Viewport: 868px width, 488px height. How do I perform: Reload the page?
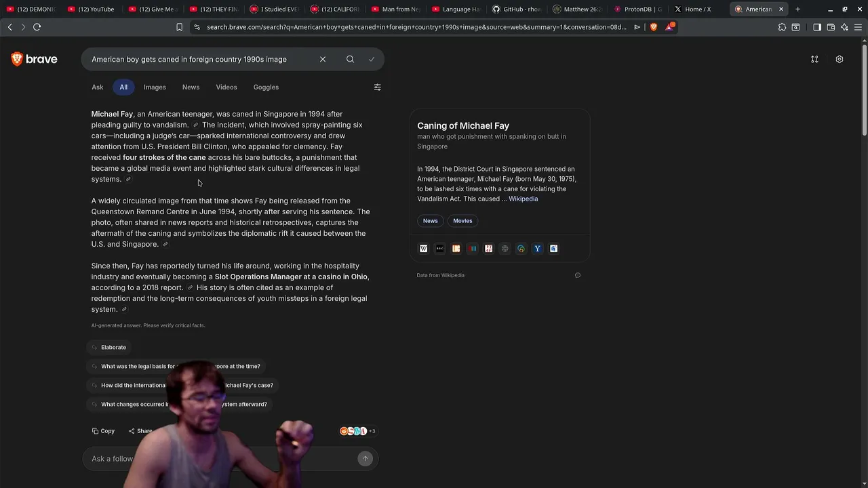pyautogui.click(x=37, y=27)
